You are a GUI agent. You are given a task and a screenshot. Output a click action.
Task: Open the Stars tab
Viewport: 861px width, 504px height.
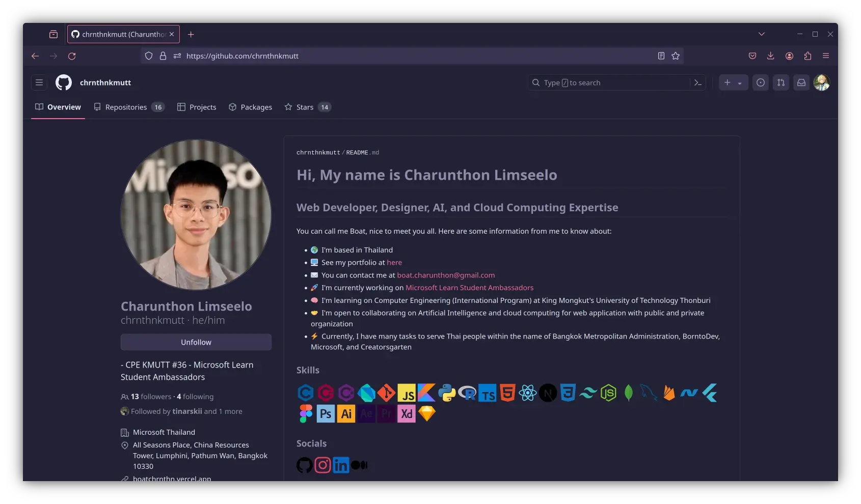(308, 107)
